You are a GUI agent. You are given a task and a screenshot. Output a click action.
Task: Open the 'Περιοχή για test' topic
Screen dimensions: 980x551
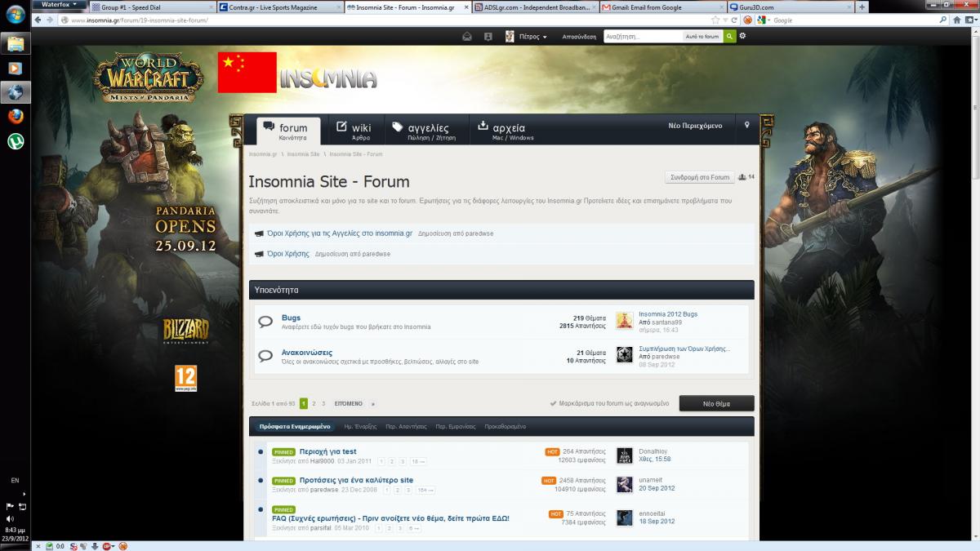(327, 451)
